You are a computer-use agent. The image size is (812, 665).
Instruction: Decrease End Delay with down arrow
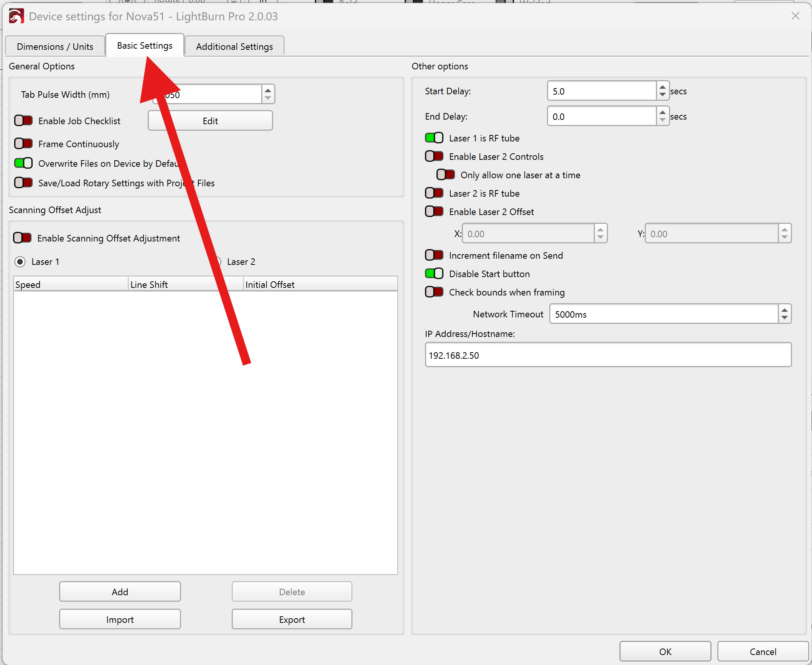point(662,120)
